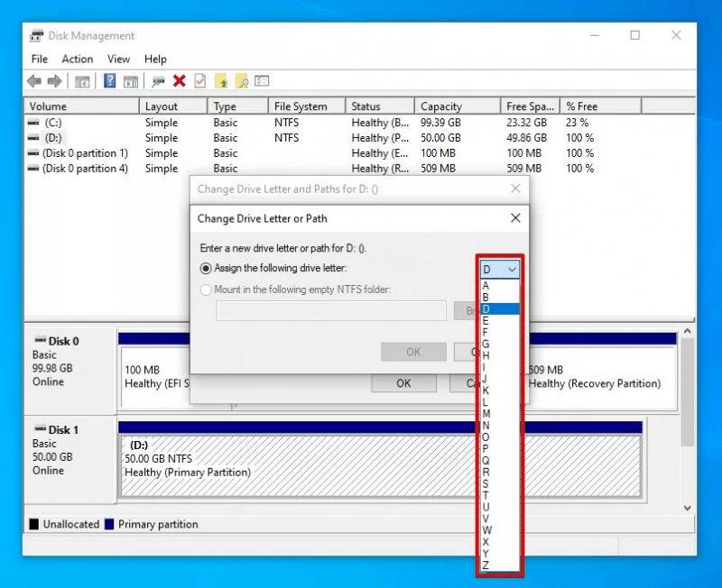Viewport: 722px width, 588px height.
Task: Open Help via blue question mark icon
Action: [x=109, y=81]
